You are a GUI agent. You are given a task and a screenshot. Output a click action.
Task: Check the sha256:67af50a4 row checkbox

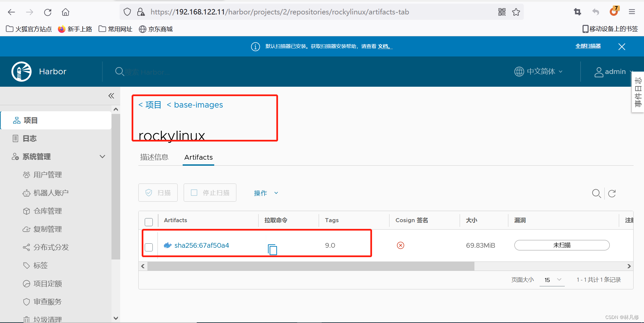(x=149, y=247)
